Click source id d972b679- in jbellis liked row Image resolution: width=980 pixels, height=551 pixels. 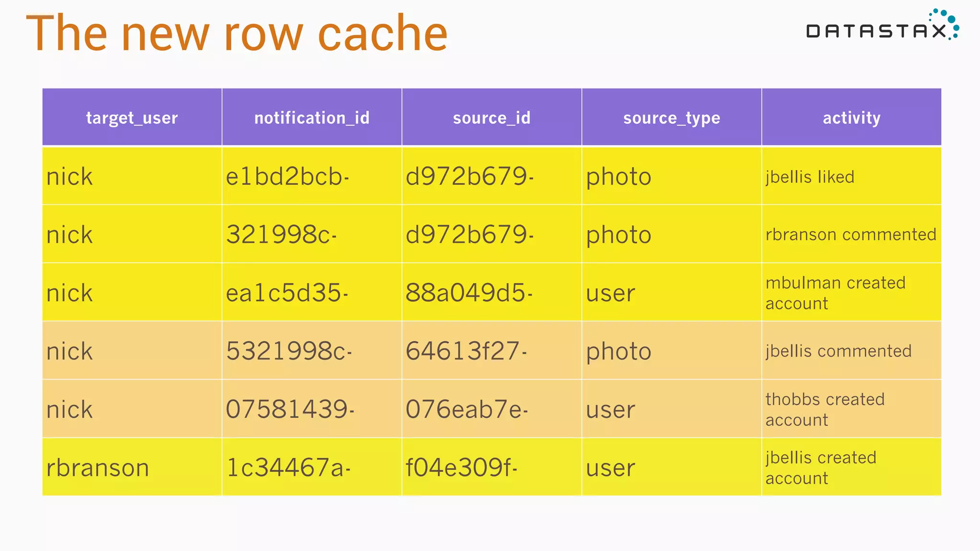470,176
